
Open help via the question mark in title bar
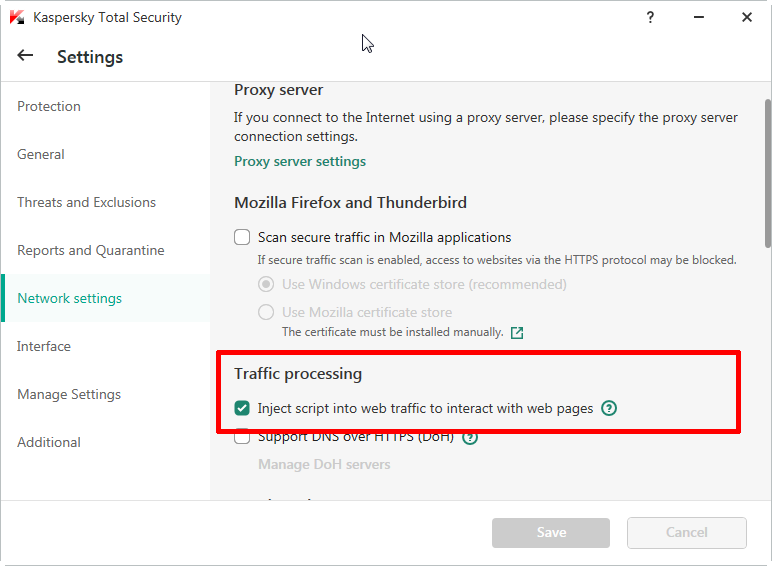(x=651, y=17)
